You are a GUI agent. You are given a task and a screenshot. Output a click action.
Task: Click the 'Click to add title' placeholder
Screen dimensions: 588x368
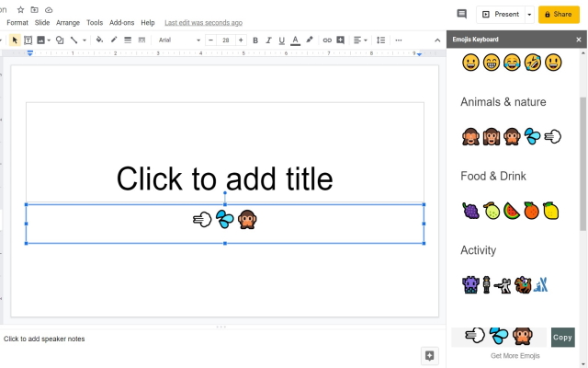click(224, 178)
